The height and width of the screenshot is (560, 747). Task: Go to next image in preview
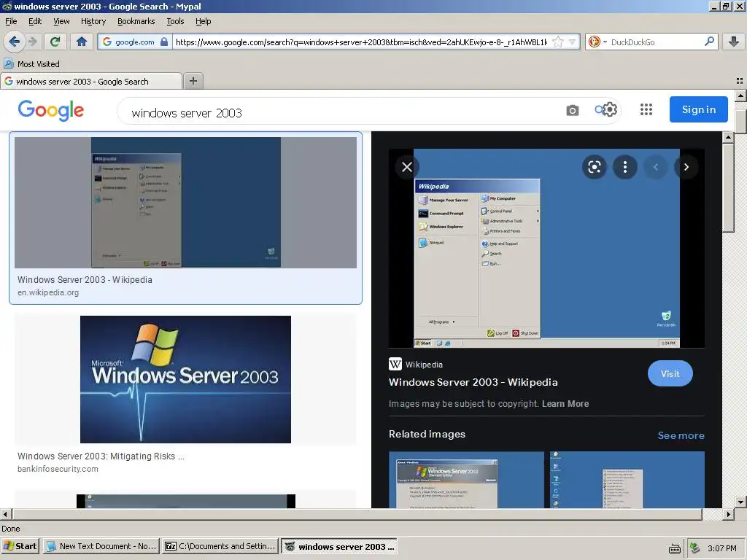(x=686, y=167)
